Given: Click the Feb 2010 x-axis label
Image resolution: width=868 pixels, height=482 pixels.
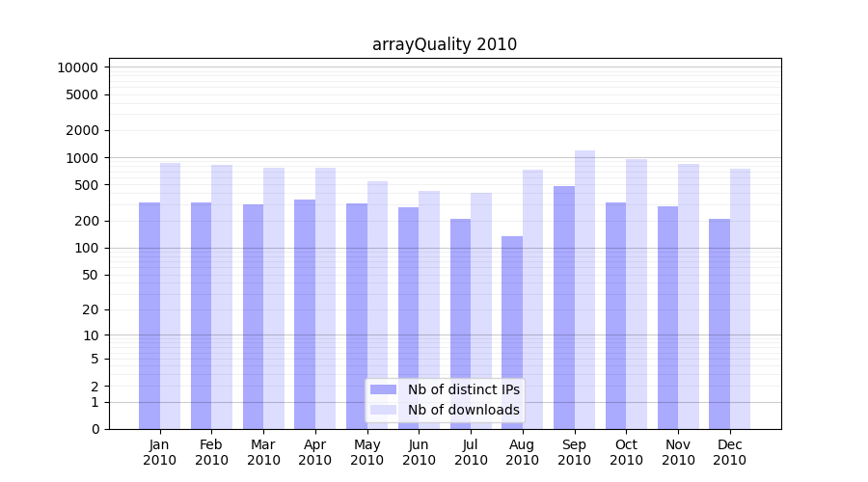Looking at the screenshot, I should (x=211, y=452).
